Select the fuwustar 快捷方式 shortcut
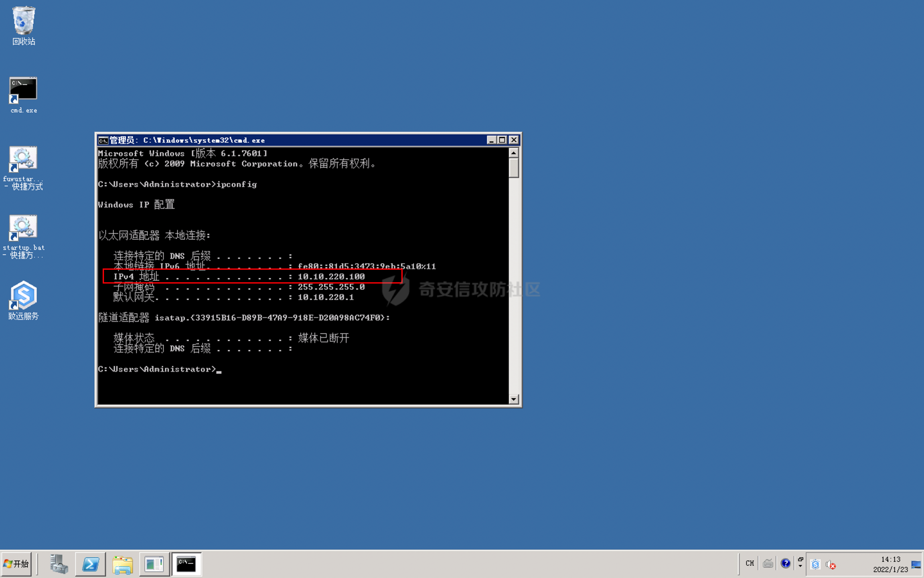The image size is (924, 578). point(23,168)
